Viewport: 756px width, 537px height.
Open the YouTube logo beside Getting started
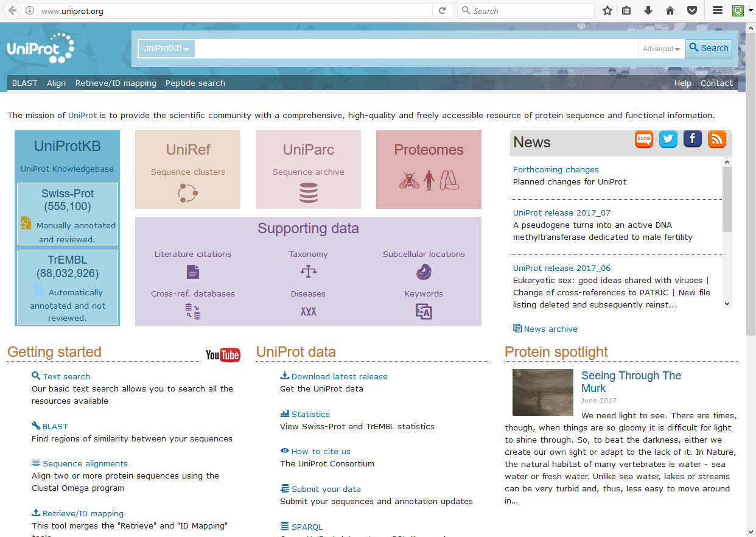click(223, 355)
